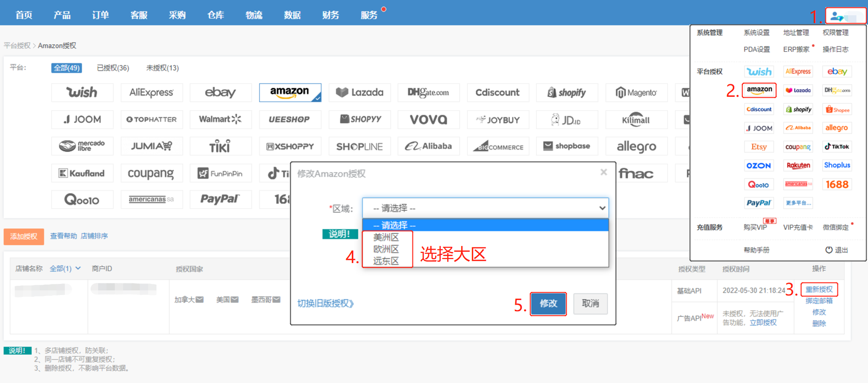Image resolution: width=868 pixels, height=383 pixels.
Task: Expand the 区域 region select box
Action: coord(485,208)
